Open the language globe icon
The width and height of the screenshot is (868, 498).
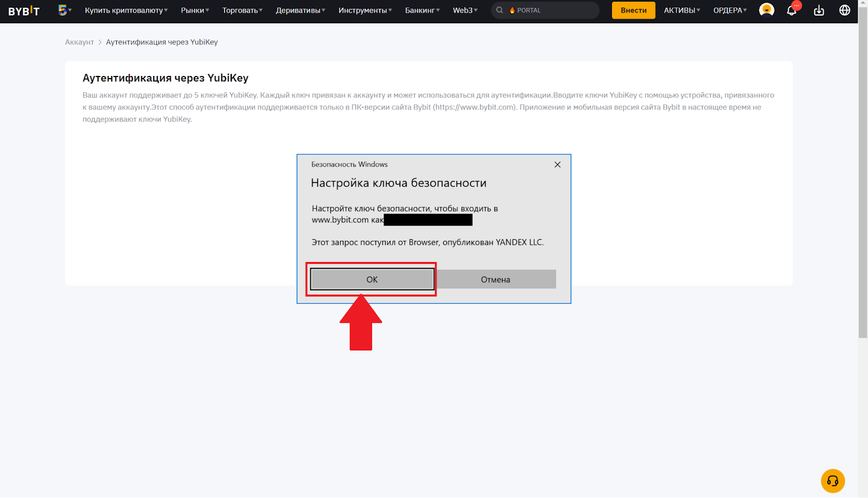[x=845, y=10]
